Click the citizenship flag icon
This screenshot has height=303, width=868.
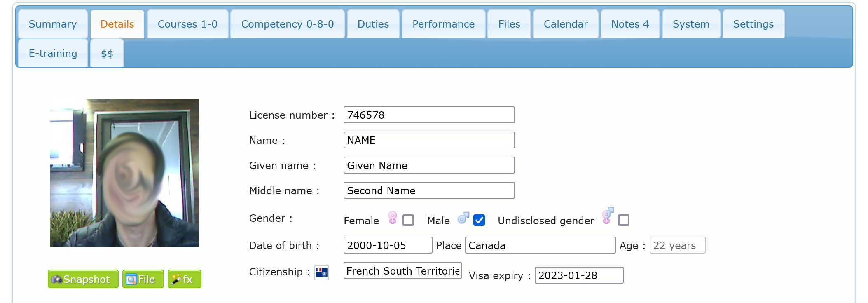321,272
